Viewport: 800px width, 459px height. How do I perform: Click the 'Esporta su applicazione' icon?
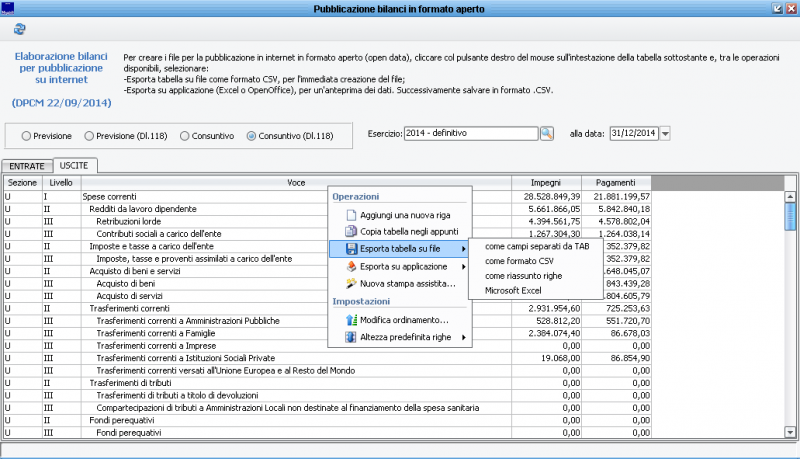pos(350,267)
